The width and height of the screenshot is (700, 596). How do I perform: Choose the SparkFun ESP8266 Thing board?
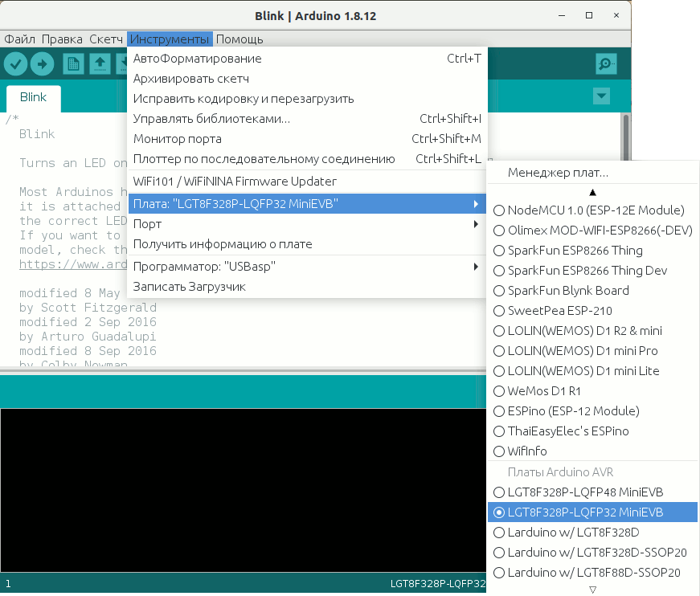(x=592, y=251)
